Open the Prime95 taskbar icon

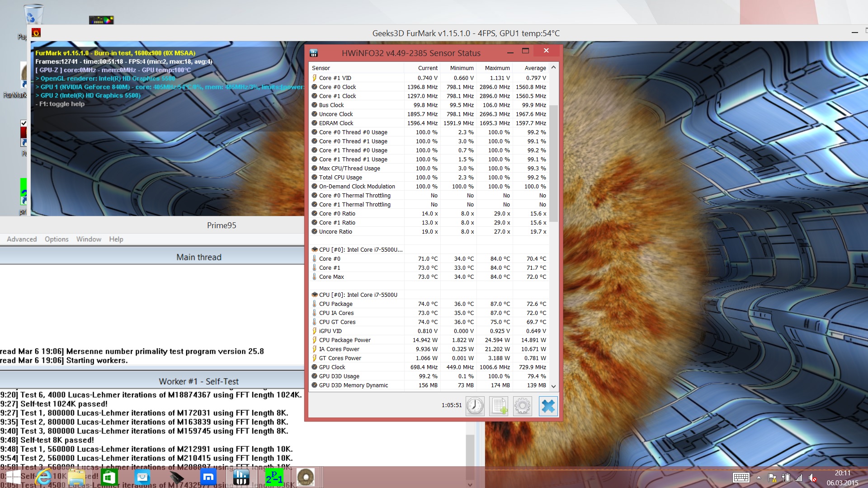274,477
